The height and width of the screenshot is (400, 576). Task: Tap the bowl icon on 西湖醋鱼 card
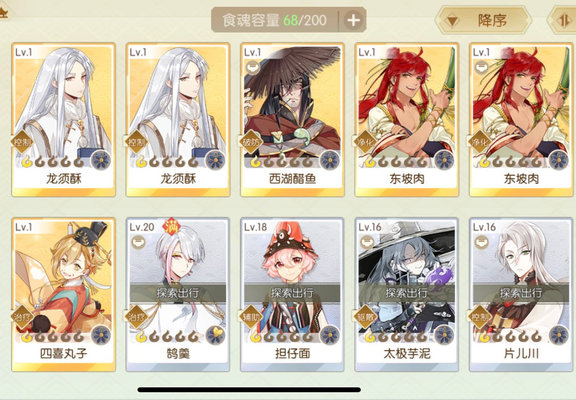point(253,68)
